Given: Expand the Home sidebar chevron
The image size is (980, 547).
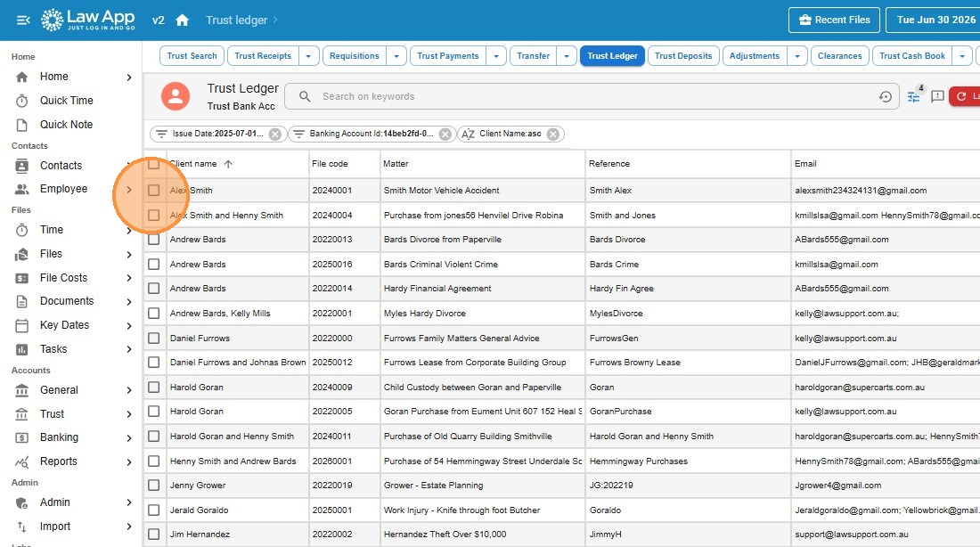Looking at the screenshot, I should click(x=129, y=78).
